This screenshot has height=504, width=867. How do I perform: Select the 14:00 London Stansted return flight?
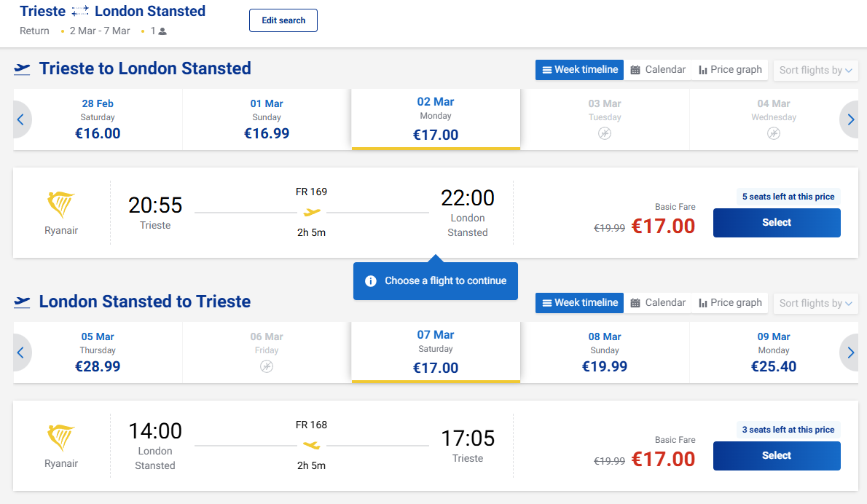[776, 456]
